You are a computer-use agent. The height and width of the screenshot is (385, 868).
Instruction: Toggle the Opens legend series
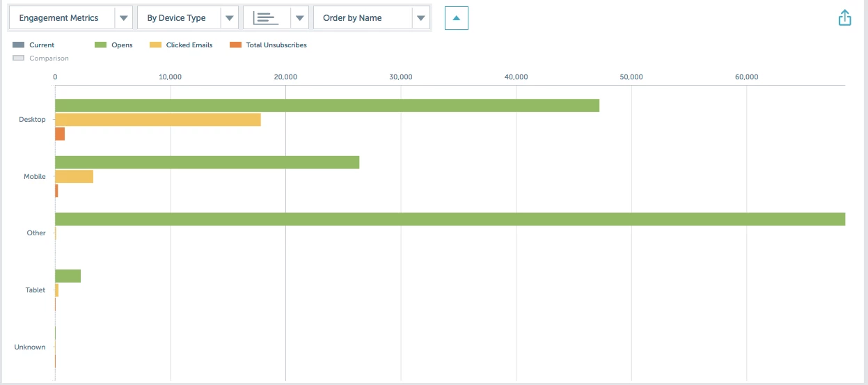pos(113,45)
